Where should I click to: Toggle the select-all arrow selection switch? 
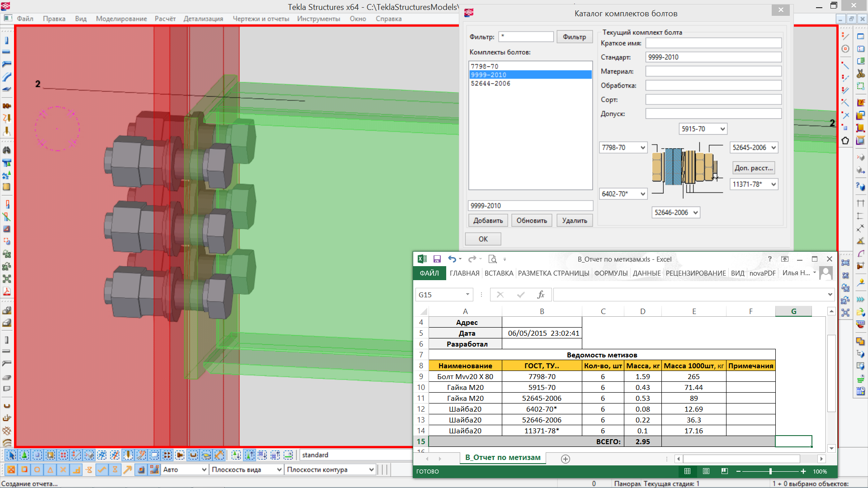(x=11, y=455)
